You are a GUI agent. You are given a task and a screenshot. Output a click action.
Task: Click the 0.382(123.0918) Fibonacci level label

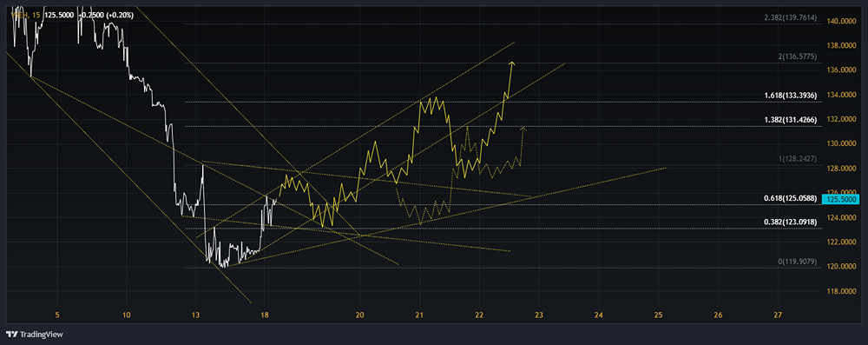(790, 222)
